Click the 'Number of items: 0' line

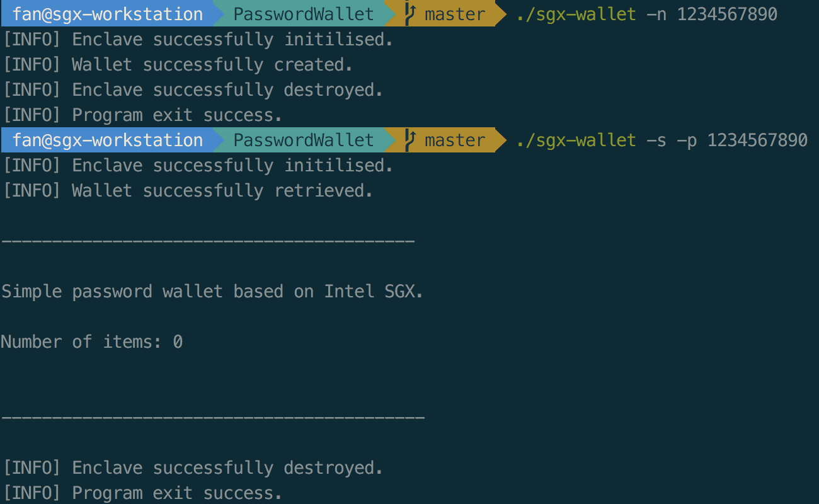tap(92, 341)
